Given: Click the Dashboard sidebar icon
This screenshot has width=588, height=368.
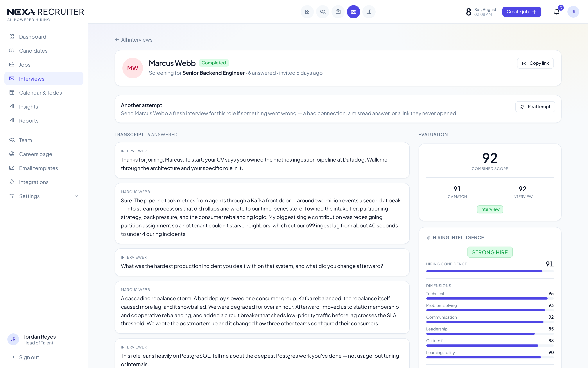Looking at the screenshot, I should 12,36.
